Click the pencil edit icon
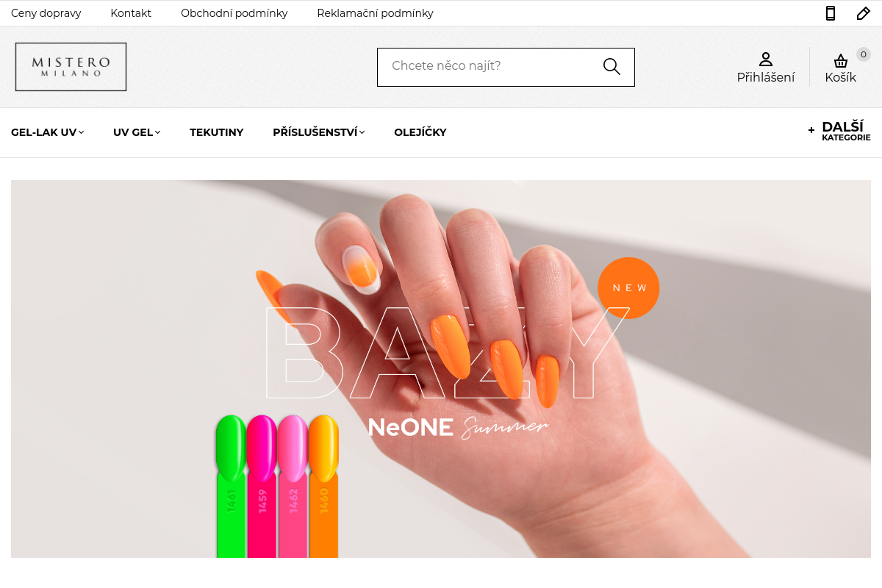882x588 pixels. [x=864, y=13]
